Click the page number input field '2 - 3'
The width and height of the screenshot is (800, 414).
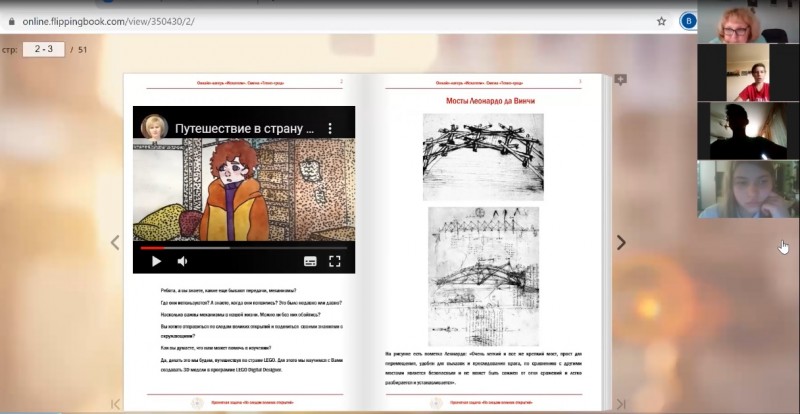(x=44, y=48)
